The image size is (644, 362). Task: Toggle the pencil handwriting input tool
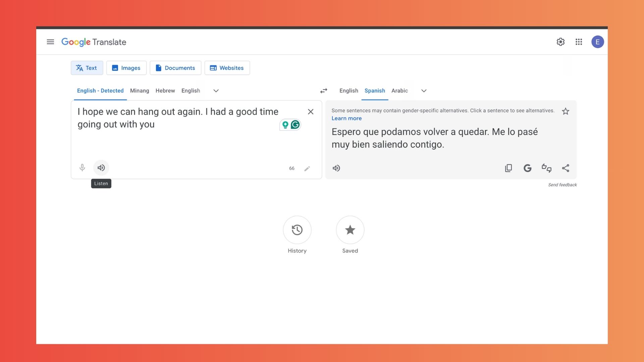(x=307, y=169)
